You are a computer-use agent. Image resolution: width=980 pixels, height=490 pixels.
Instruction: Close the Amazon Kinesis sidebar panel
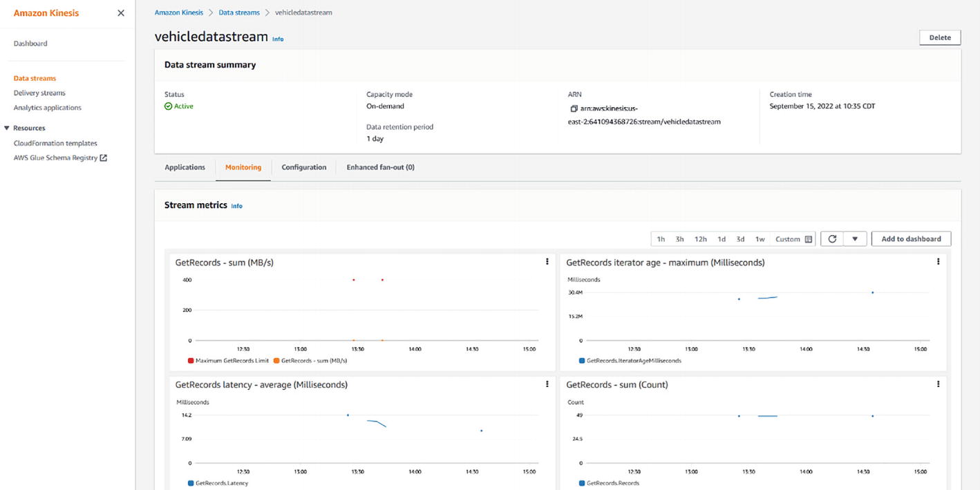(121, 13)
